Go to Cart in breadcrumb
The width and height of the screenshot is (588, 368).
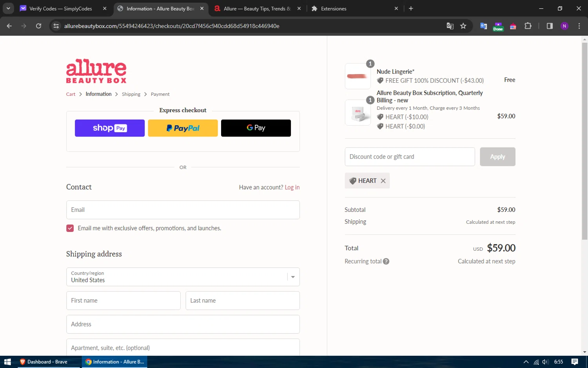point(71,94)
